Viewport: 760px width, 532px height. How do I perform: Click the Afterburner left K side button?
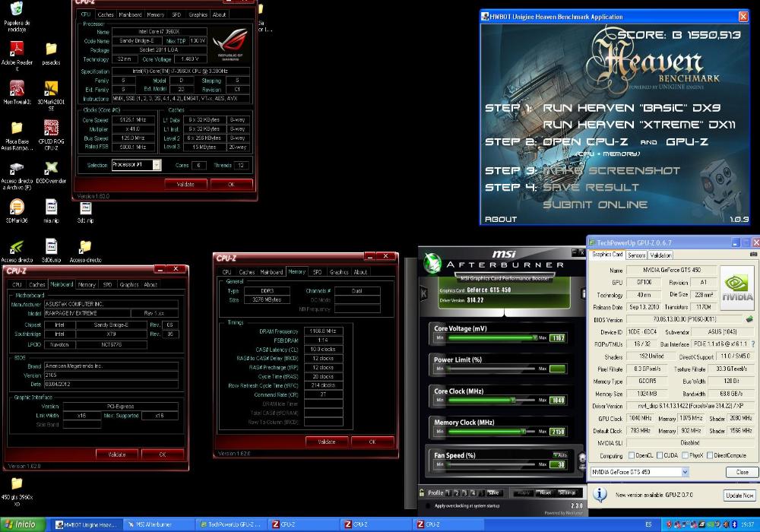(423, 293)
